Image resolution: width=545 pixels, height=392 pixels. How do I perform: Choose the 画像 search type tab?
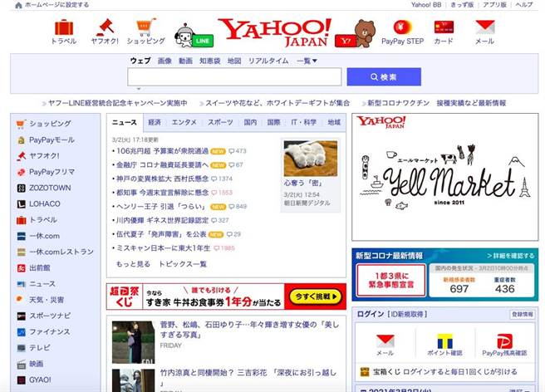pos(164,61)
